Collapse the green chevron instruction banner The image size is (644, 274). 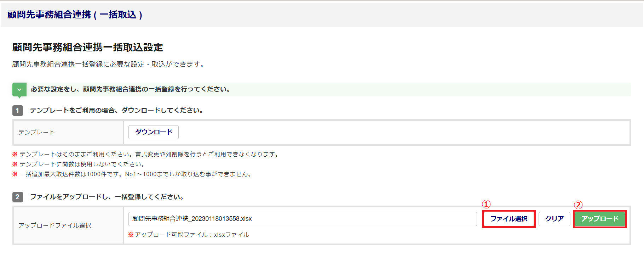point(19,90)
